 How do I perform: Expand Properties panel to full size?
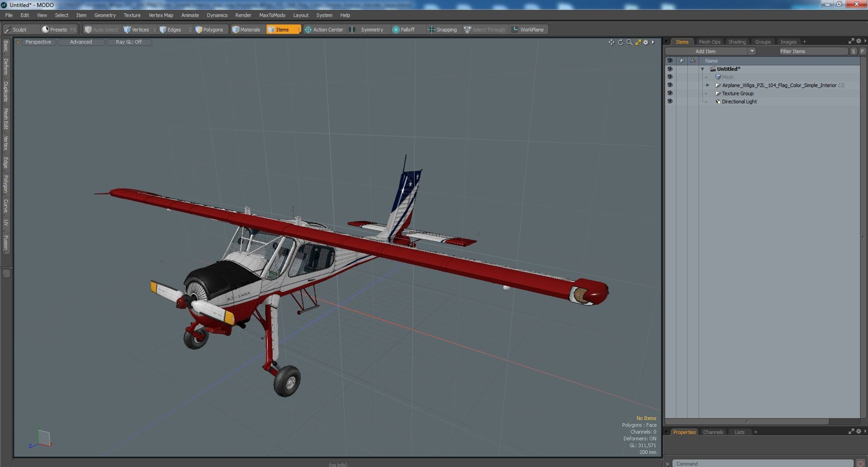point(851,432)
